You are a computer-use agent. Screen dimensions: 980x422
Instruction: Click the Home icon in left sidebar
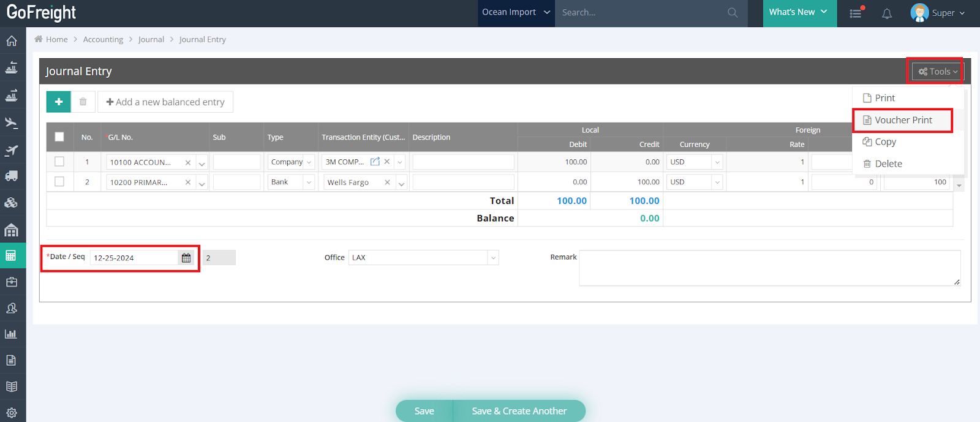(x=12, y=41)
